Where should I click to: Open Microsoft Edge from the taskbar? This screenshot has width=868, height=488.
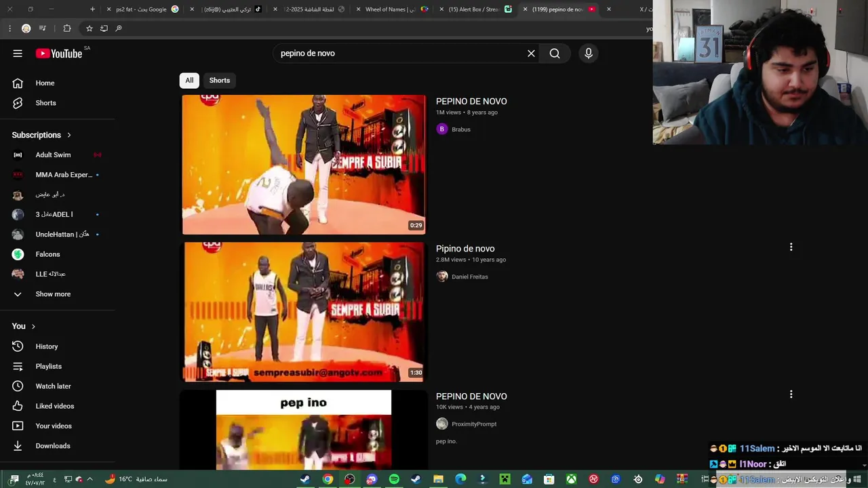460,479
